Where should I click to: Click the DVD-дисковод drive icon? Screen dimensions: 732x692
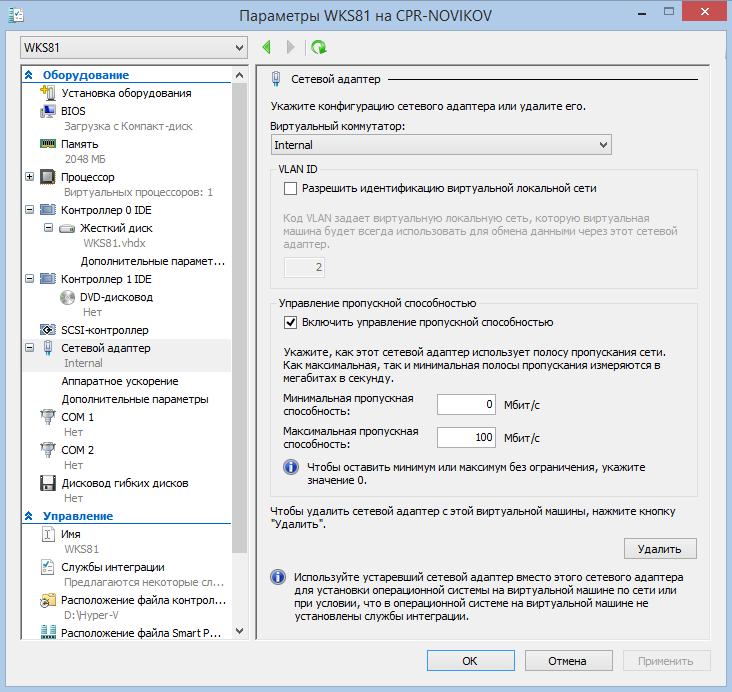(67, 297)
